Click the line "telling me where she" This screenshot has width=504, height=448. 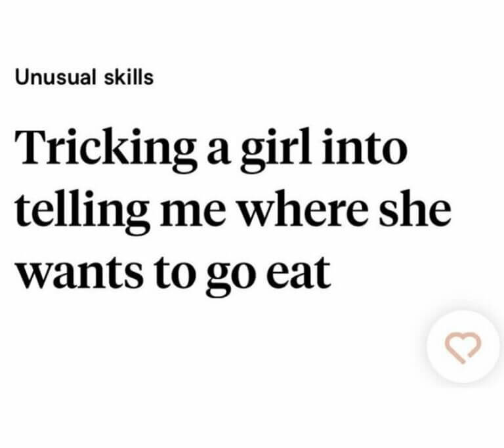[x=233, y=210]
